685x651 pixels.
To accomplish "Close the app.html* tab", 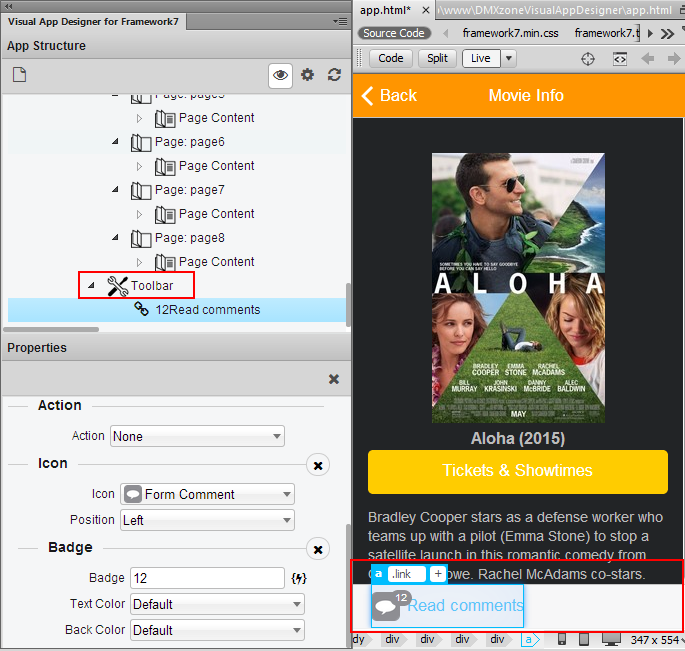I will pos(426,10).
